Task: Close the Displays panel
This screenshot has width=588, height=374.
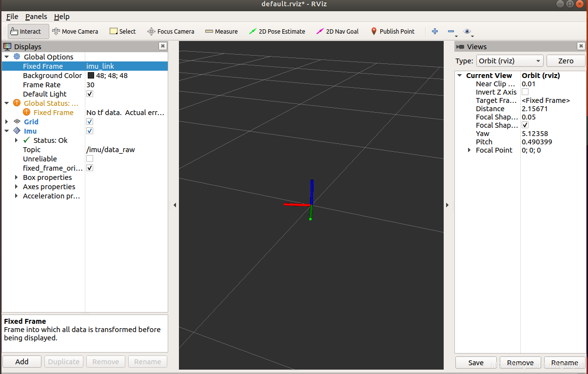Action: [x=163, y=46]
